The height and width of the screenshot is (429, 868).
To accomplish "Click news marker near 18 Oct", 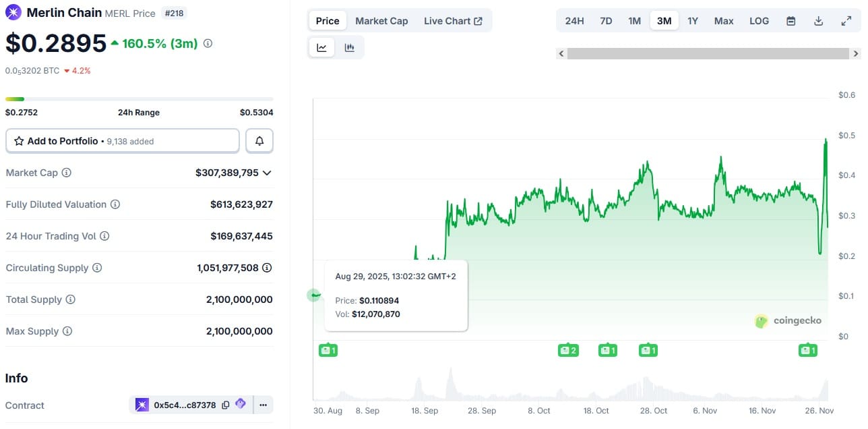I will click(x=607, y=350).
